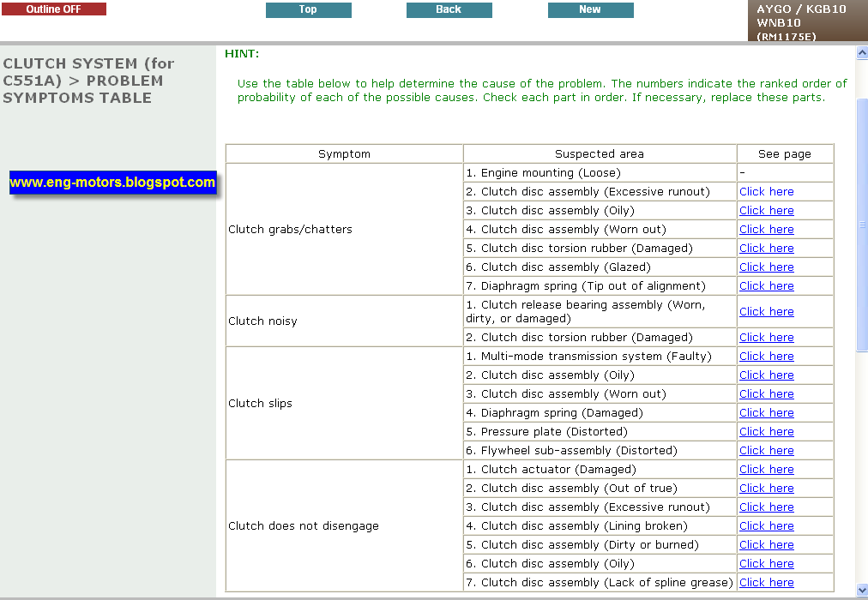
Task: Click the CLUTCH SYSTEM PROBLEM SYMPTOMS TABLE title
Action: tap(88, 81)
